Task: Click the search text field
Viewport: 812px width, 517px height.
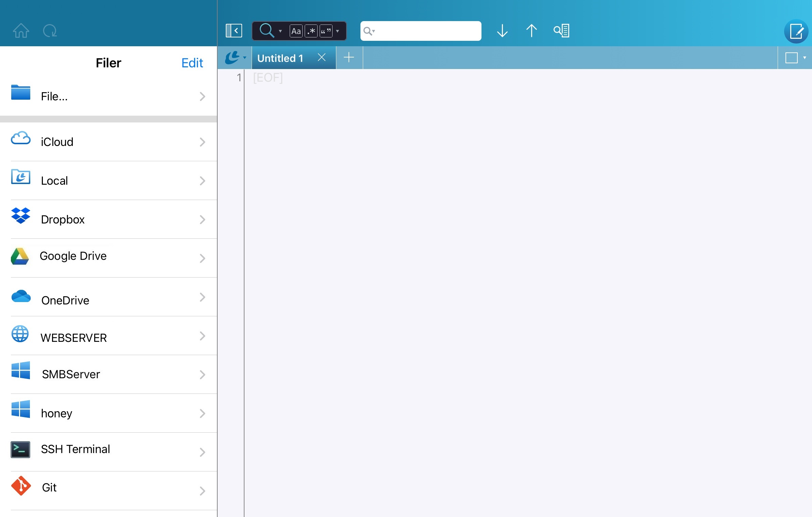Action: pos(420,31)
